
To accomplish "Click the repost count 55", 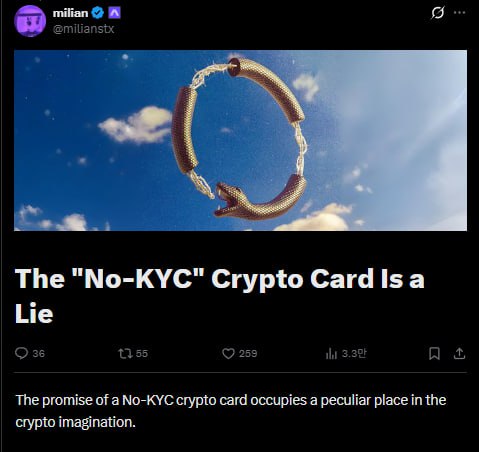I will pyautogui.click(x=142, y=353).
